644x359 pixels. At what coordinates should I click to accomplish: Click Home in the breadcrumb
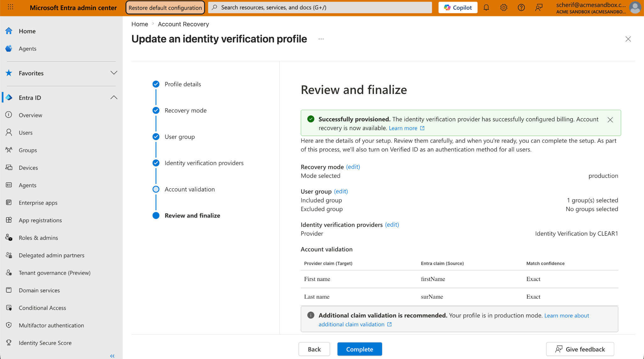click(140, 24)
